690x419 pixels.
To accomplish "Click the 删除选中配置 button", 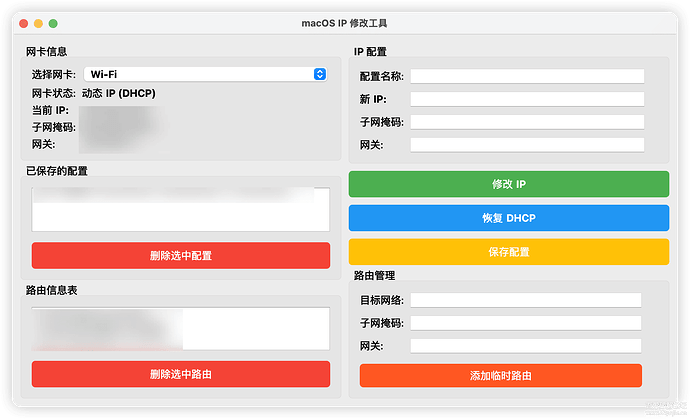I will point(181,255).
